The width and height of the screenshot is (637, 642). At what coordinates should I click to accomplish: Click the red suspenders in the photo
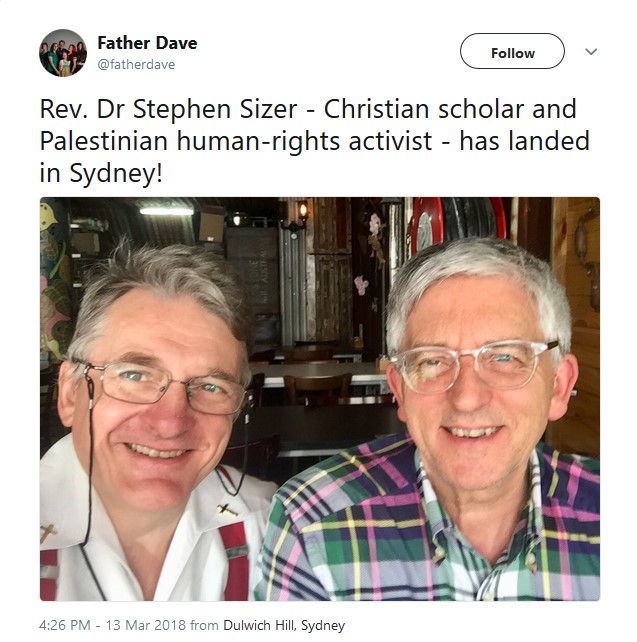tap(235, 561)
